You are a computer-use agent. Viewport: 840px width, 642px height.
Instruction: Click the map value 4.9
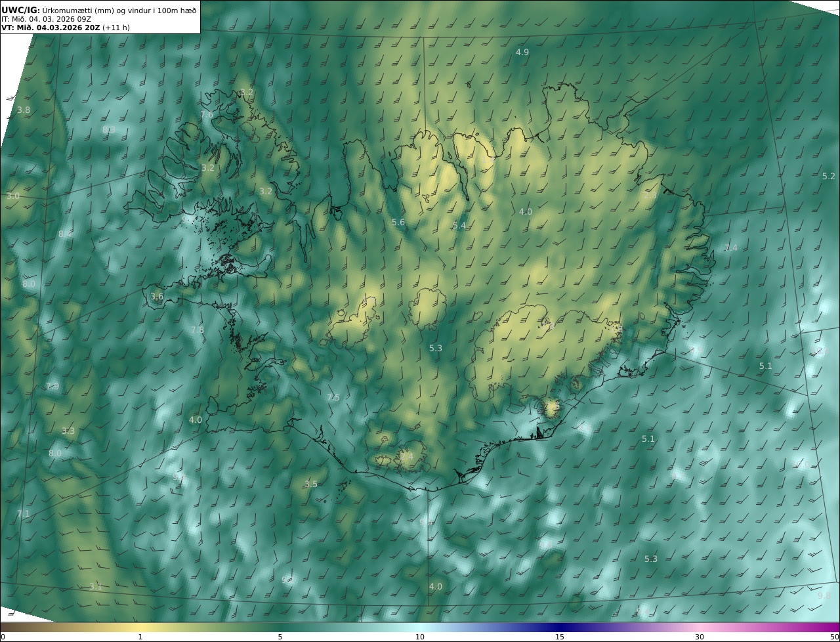click(x=522, y=52)
